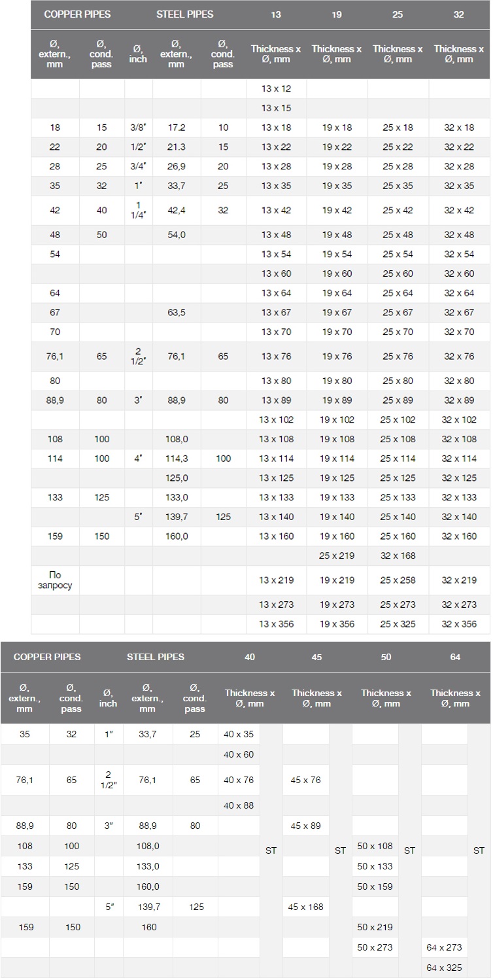Select the 13 x 15 cell
Viewport: 493px width, 980px height.
[276, 108]
